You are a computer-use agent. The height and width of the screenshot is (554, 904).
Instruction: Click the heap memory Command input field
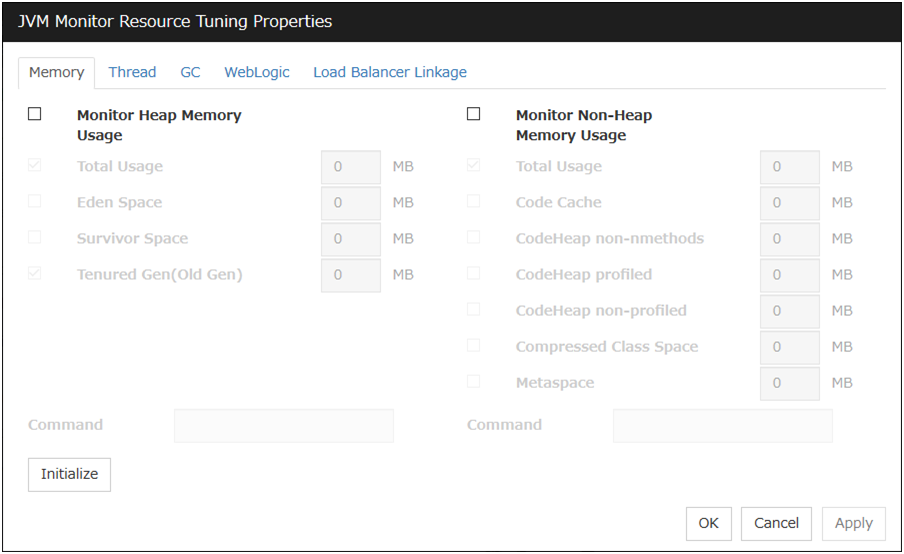[x=284, y=425]
